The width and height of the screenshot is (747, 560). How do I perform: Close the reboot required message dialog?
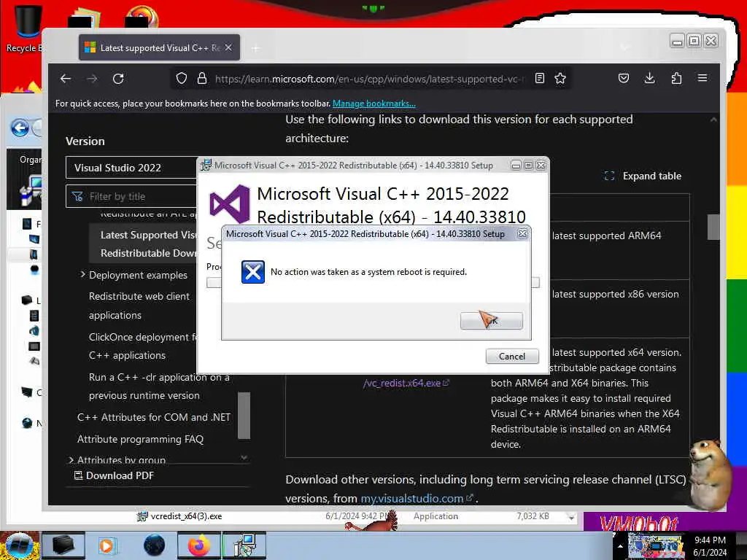[x=522, y=234]
